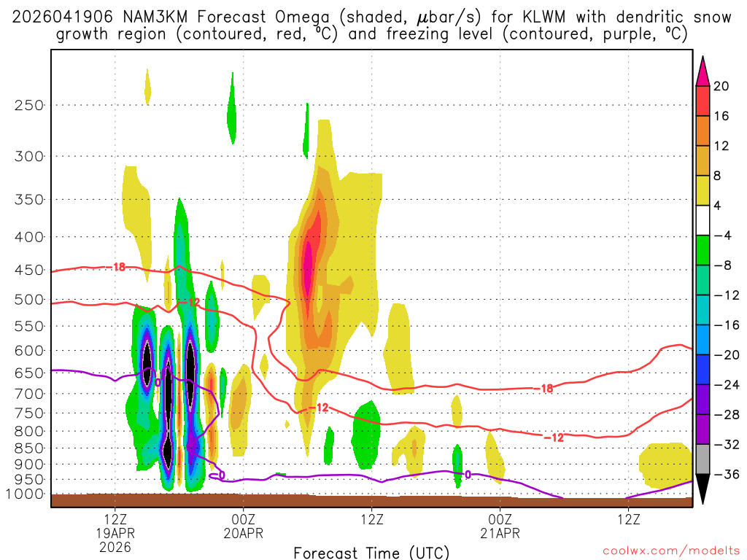Click the gray -32 to -36 color bar segment

703,459
